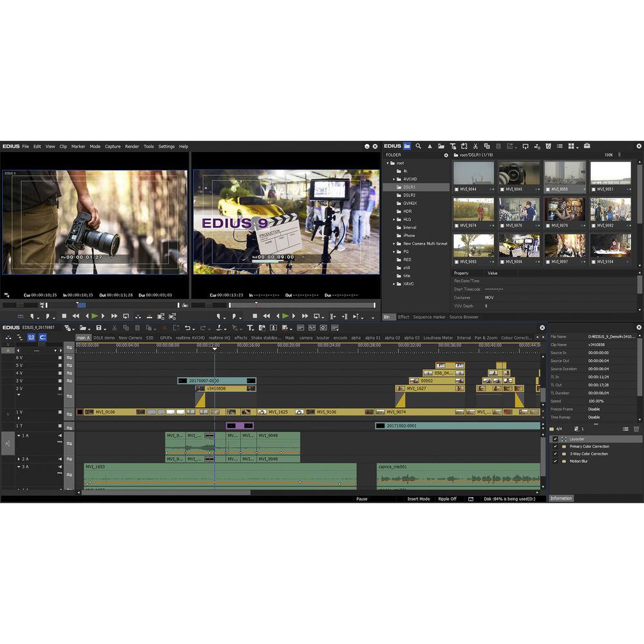Open the Capture menu

pyautogui.click(x=113, y=146)
